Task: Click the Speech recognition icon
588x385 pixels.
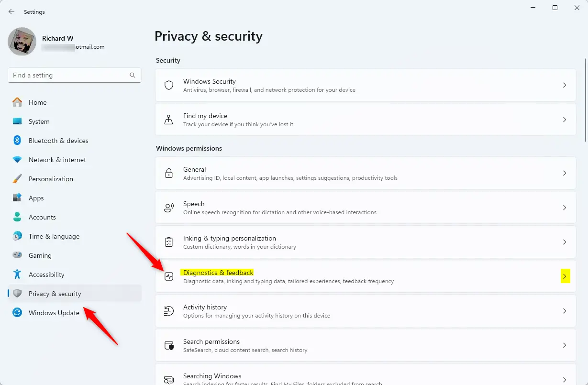Action: 169,208
